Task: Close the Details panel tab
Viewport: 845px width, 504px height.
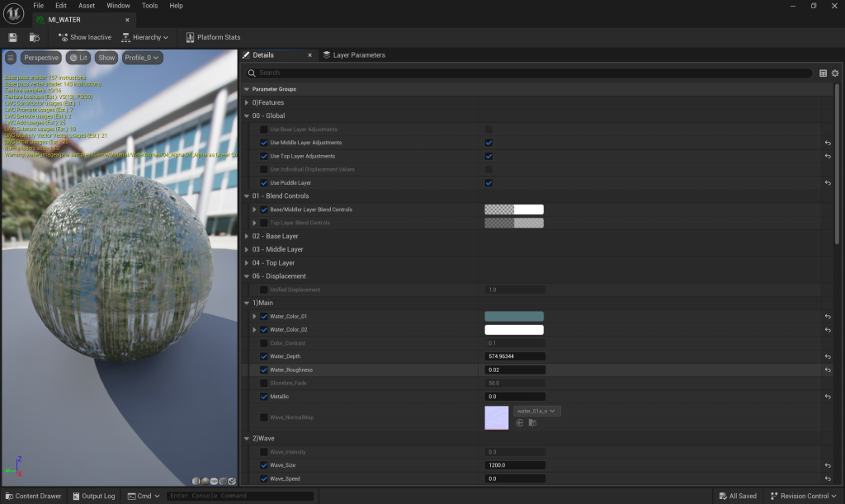Action: coord(310,55)
